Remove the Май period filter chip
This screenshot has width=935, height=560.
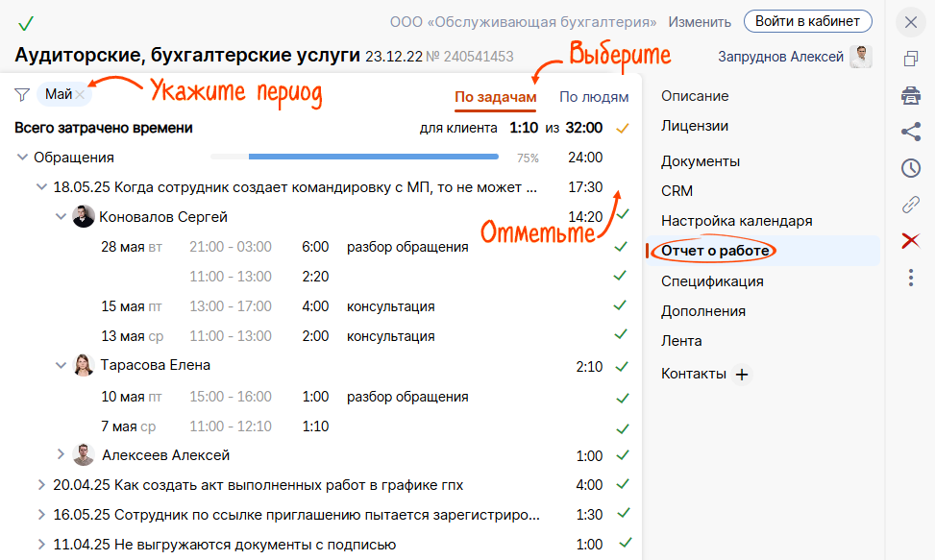point(81,94)
